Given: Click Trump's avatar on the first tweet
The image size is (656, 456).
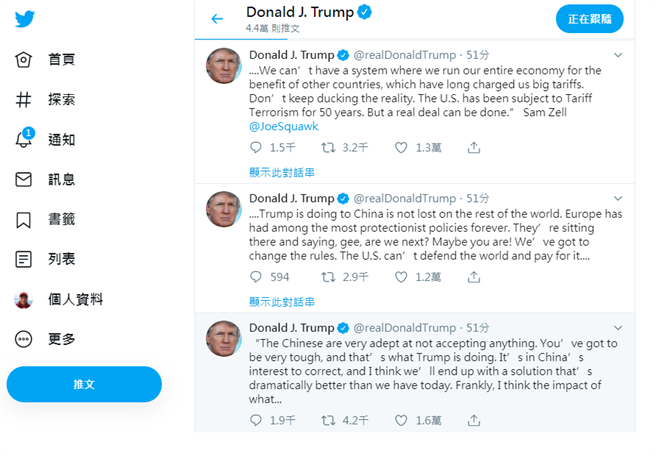Looking at the screenshot, I should (223, 65).
